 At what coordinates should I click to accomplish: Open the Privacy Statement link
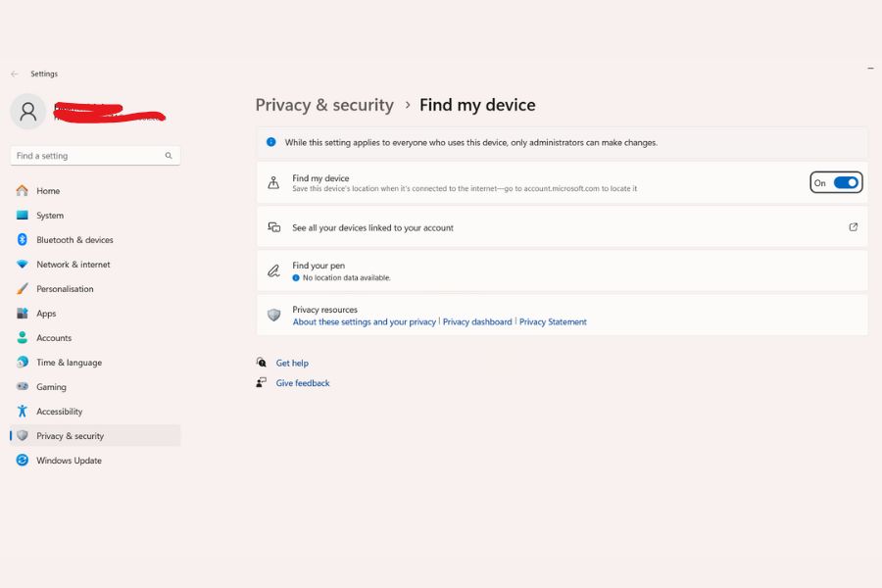pos(553,322)
